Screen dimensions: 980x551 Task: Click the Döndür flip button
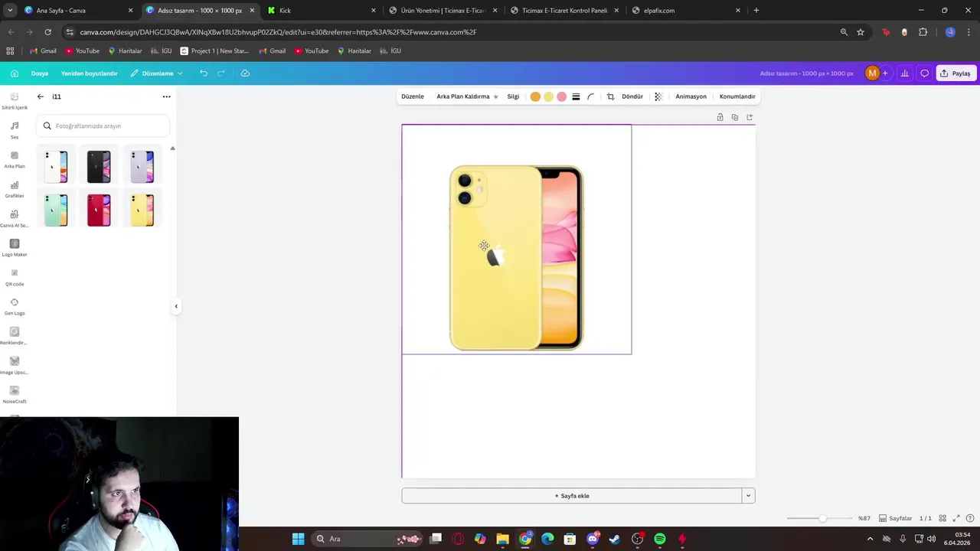[x=632, y=96]
